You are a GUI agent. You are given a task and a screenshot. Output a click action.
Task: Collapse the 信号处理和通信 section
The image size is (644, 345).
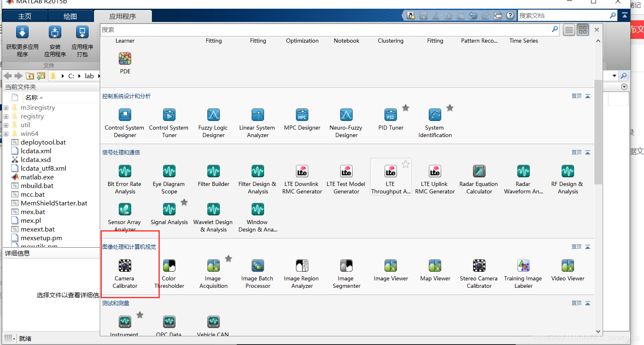point(588,152)
